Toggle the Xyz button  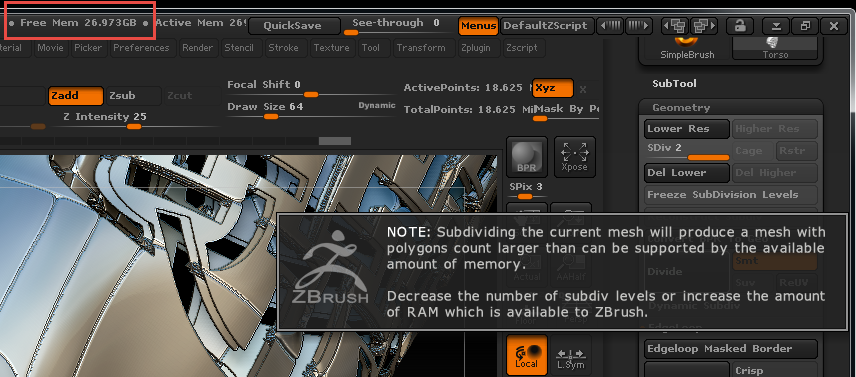(x=552, y=88)
